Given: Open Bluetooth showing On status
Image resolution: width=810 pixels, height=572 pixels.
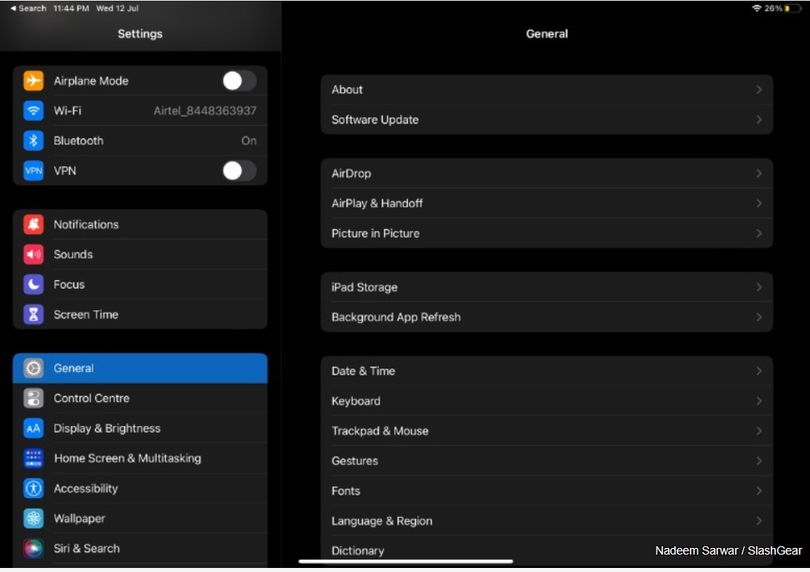Looking at the screenshot, I should click(140, 141).
